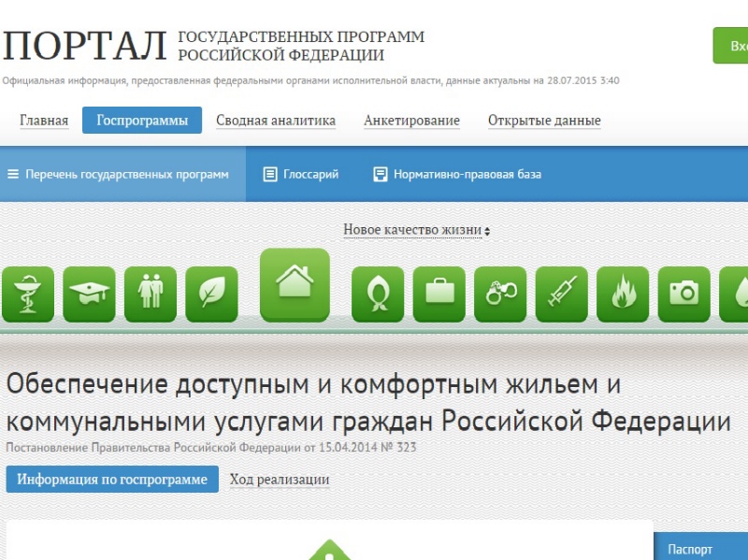
Task: Open 'Перечень государственных программ' list menu
Action: pos(118,174)
